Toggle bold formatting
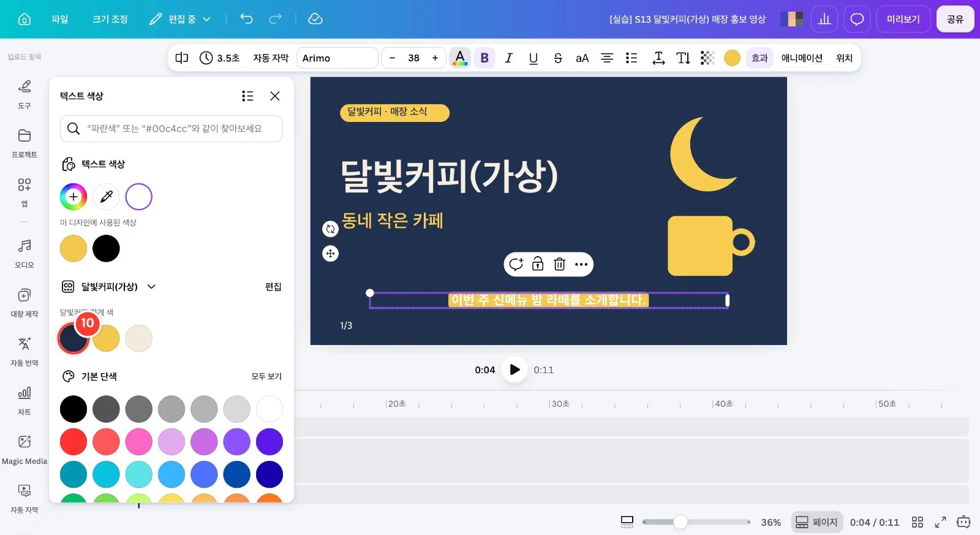The image size is (980, 535). [484, 58]
